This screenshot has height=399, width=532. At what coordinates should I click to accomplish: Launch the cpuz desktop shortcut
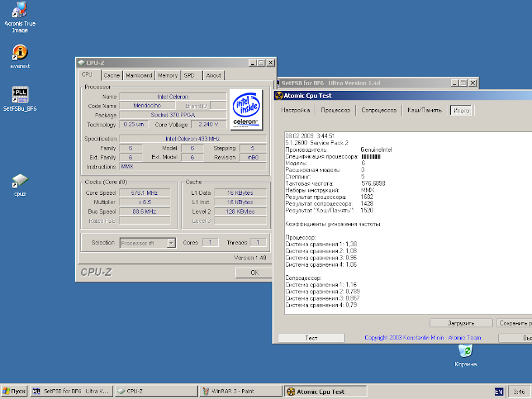[20, 185]
